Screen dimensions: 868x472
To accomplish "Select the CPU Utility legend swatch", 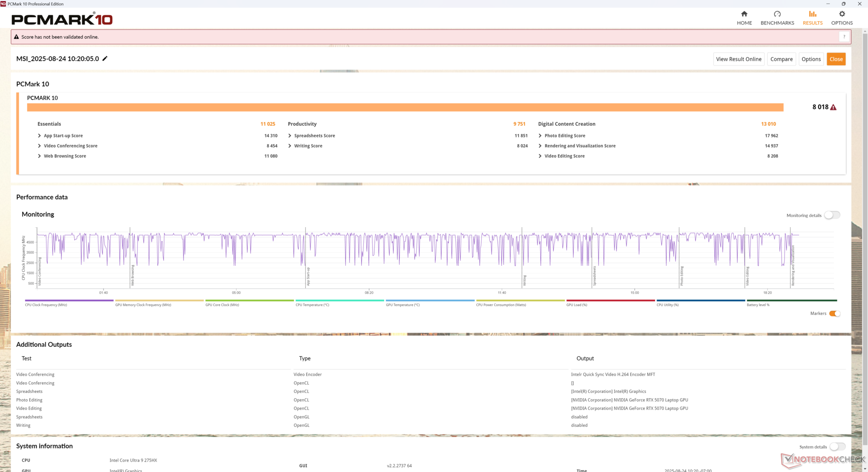I will [x=701, y=300].
